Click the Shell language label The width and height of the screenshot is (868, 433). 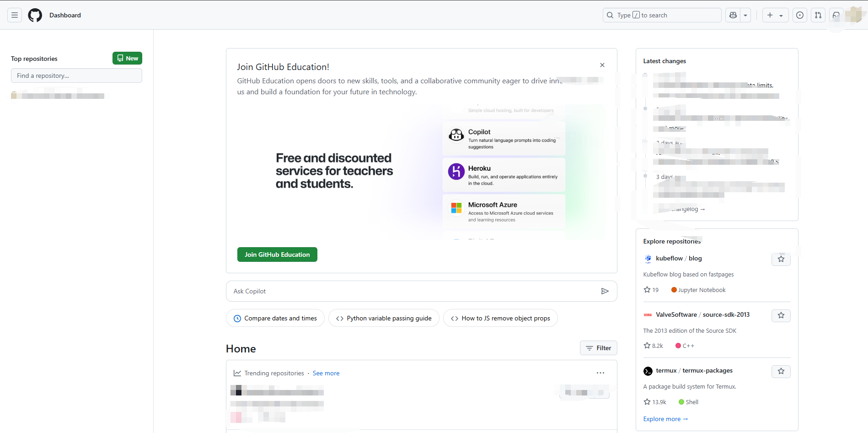(689, 402)
